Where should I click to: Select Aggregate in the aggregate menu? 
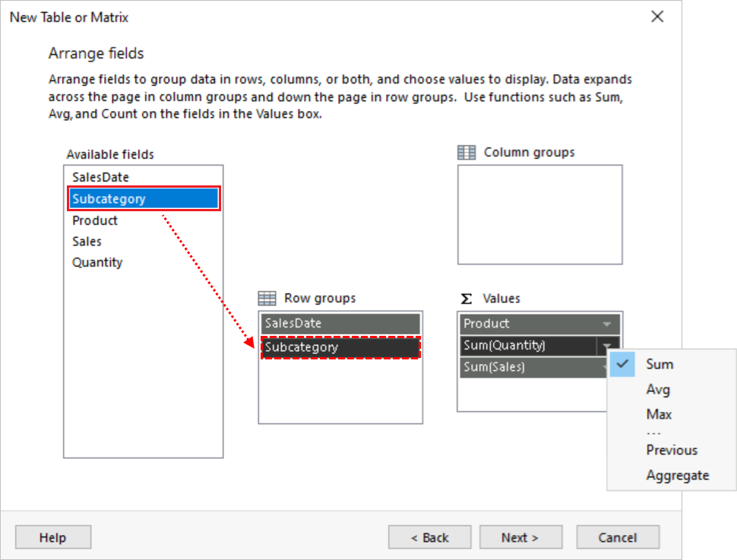click(x=675, y=475)
